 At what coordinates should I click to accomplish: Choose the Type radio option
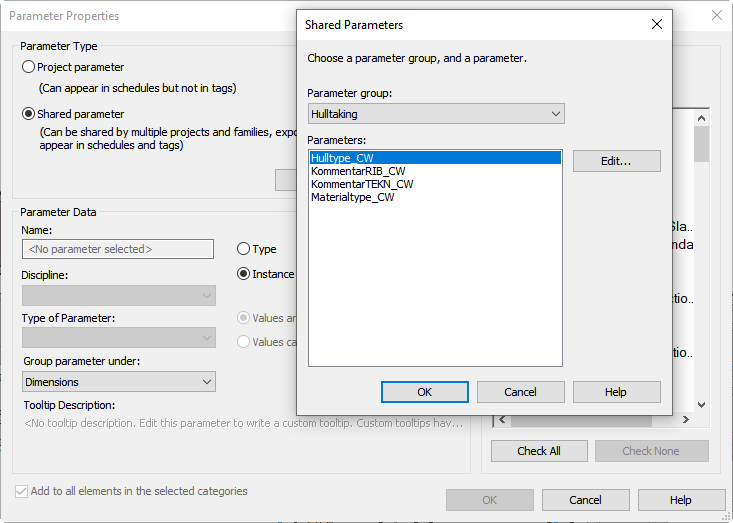coord(244,249)
